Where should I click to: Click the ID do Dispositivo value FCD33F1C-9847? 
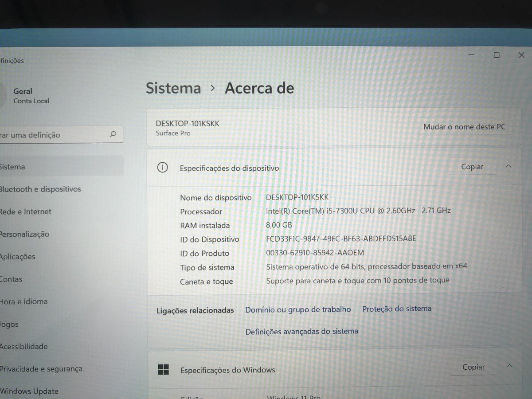[x=341, y=239]
